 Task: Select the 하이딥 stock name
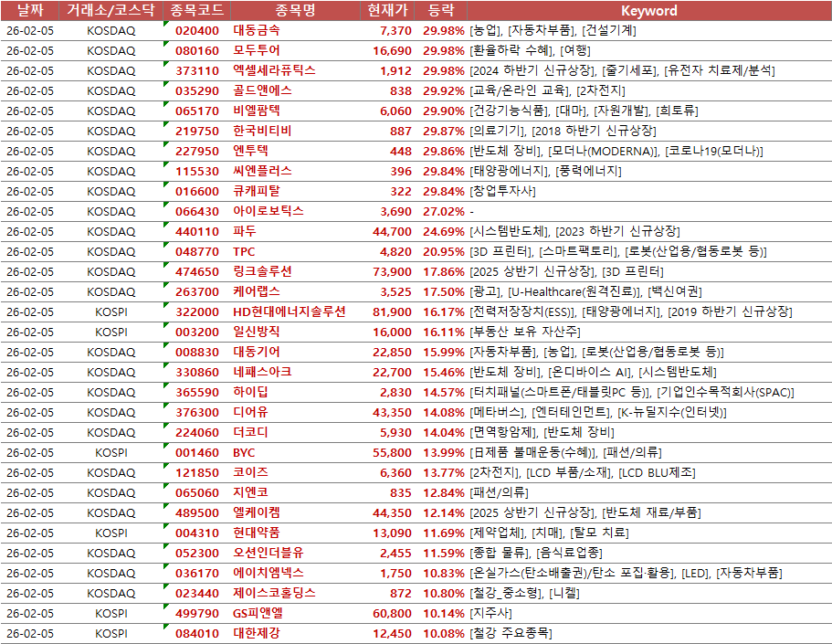tap(250, 393)
